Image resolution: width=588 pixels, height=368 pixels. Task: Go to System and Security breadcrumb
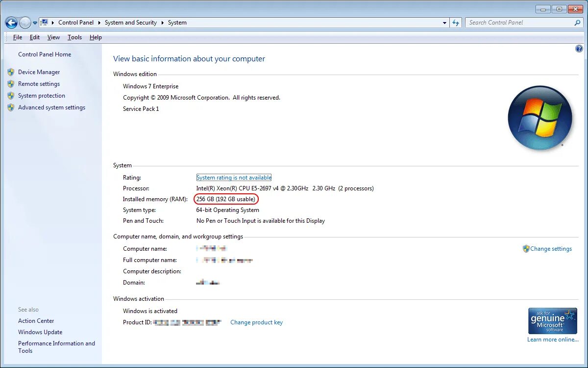pos(131,23)
